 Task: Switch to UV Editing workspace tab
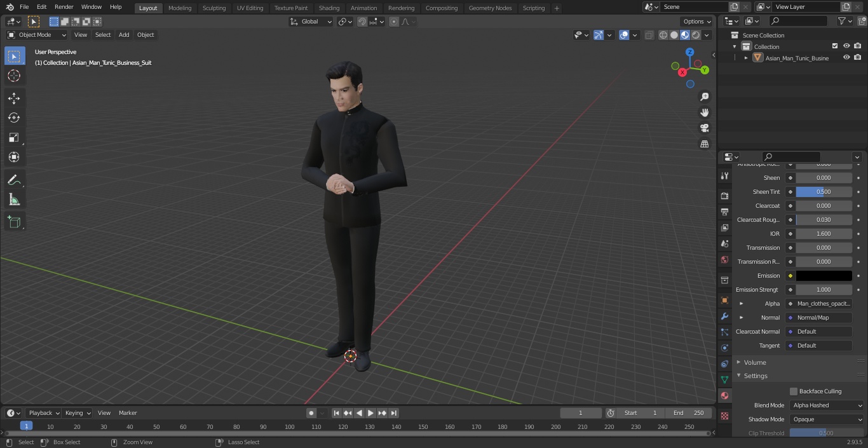click(250, 8)
